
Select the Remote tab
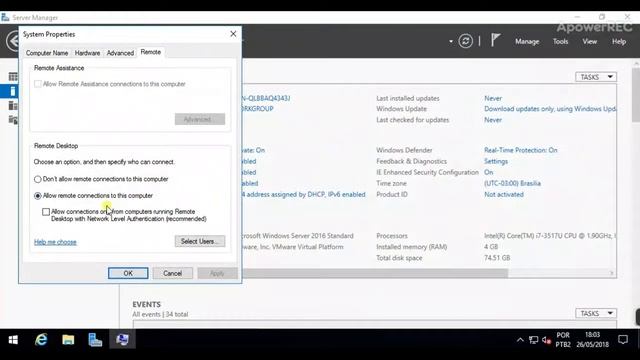(x=151, y=52)
